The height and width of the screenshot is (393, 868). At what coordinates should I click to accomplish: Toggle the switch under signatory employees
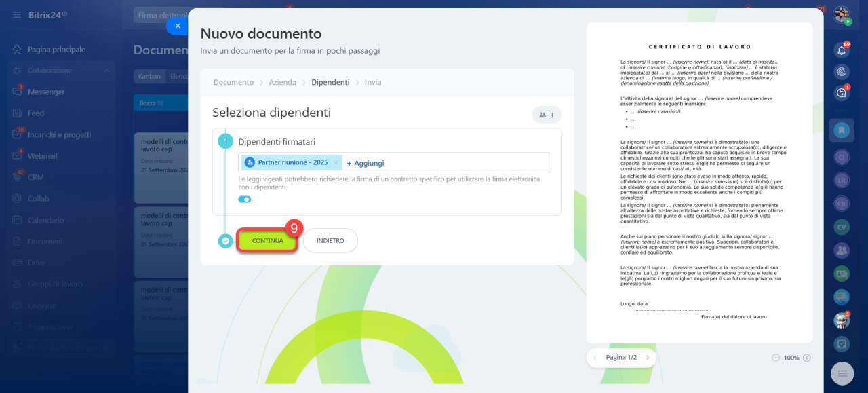point(244,199)
